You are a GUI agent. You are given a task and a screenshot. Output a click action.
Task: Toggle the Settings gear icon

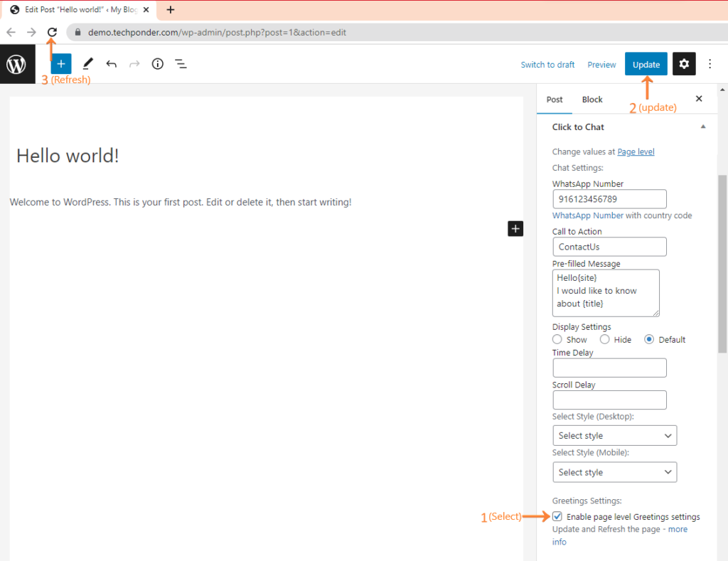pyautogui.click(x=684, y=64)
